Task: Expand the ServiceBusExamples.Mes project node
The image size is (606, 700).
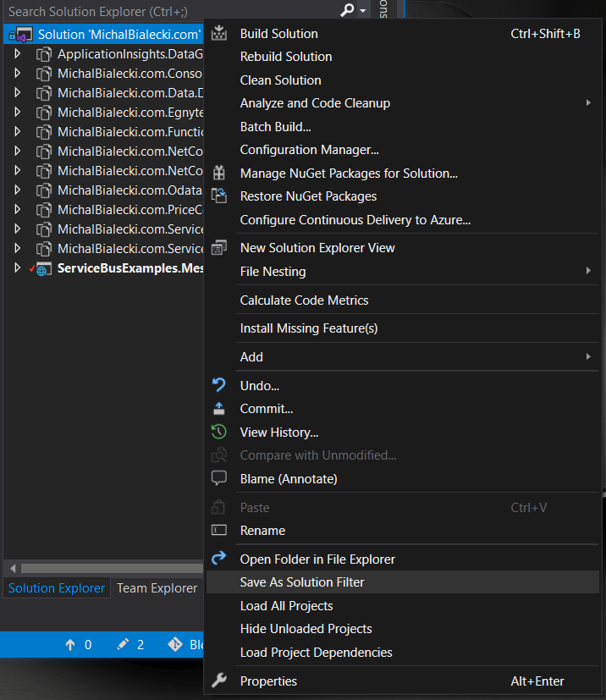Action: tap(18, 267)
